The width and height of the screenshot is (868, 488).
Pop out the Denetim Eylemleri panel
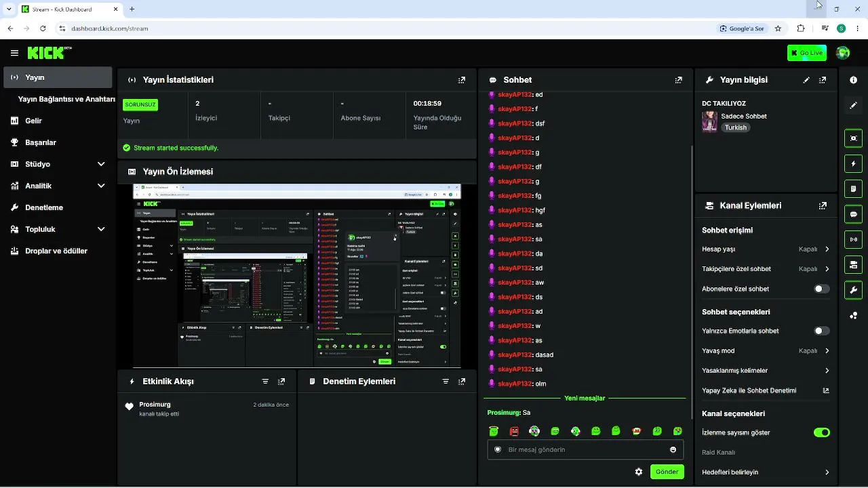462,382
